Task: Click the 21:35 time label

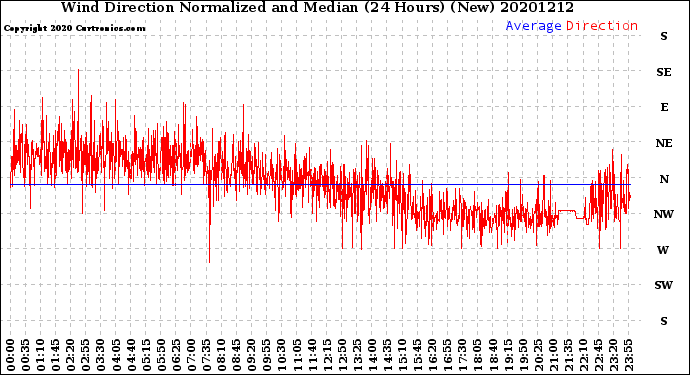Action: pos(568,355)
